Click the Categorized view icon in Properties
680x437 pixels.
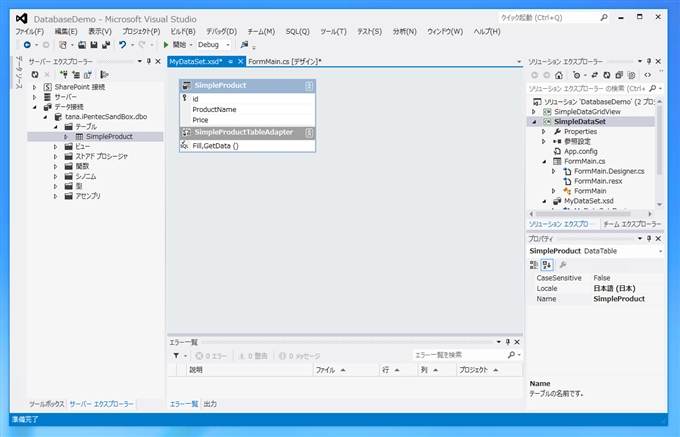point(534,264)
